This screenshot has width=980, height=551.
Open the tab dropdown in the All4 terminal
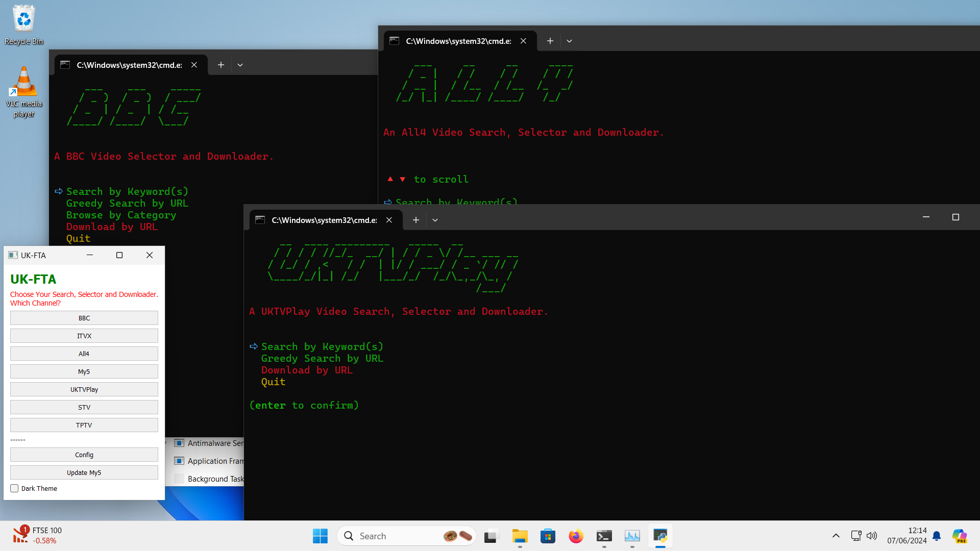tap(569, 41)
